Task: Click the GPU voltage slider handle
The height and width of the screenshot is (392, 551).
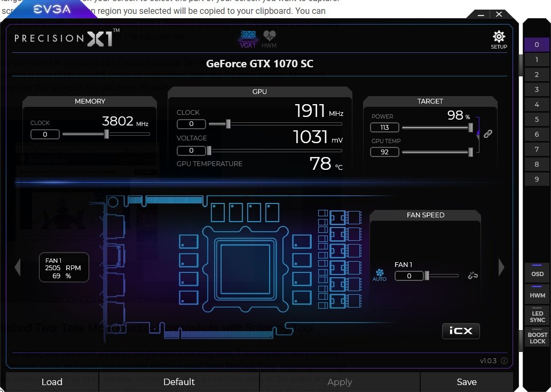Action: coord(209,151)
